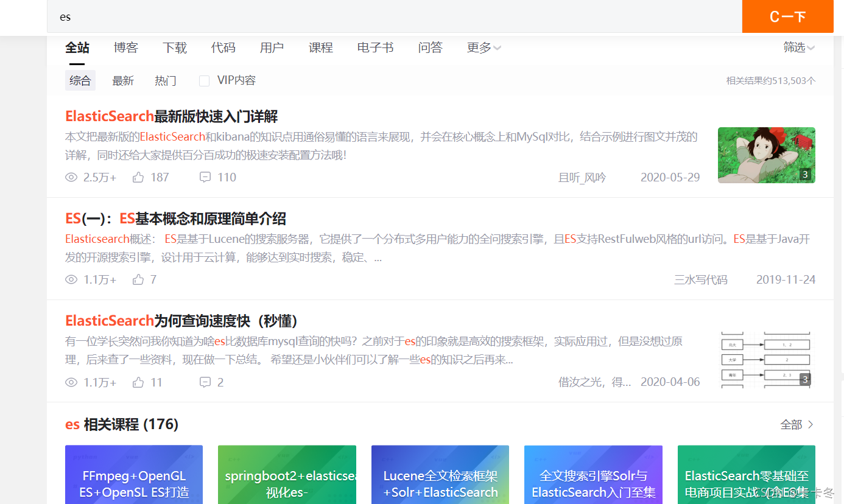Select the 代码 tab
This screenshot has width=844, height=504.
point(223,47)
